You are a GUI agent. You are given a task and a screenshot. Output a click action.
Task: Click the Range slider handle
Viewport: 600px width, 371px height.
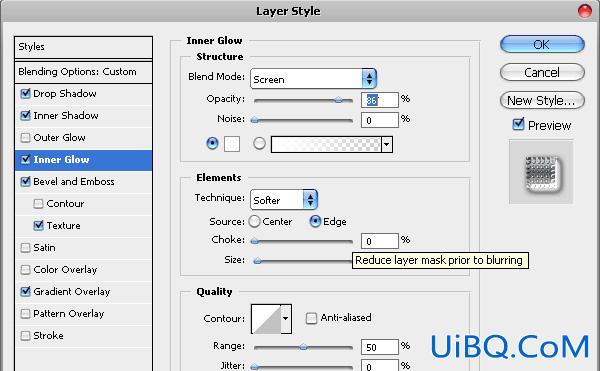(x=303, y=347)
